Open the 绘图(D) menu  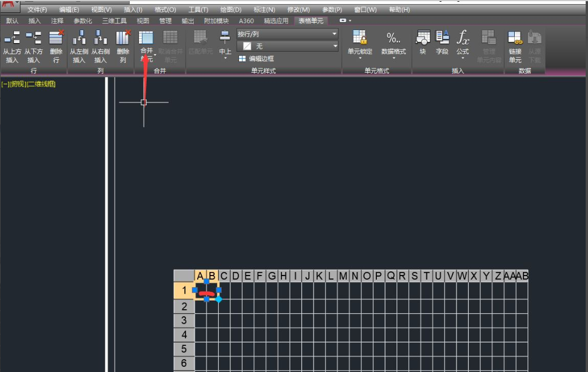(231, 10)
